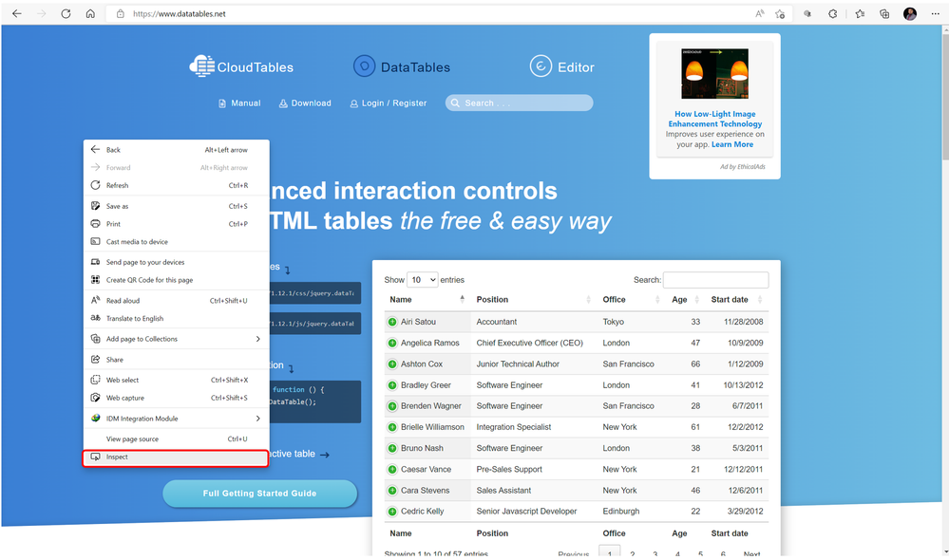Sort the table by Position column header
949x560 pixels.
(x=533, y=299)
